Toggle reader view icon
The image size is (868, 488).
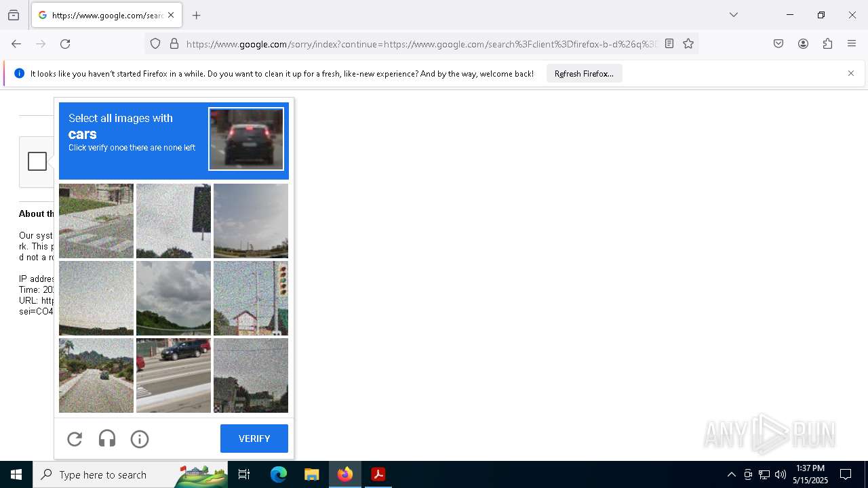click(669, 43)
